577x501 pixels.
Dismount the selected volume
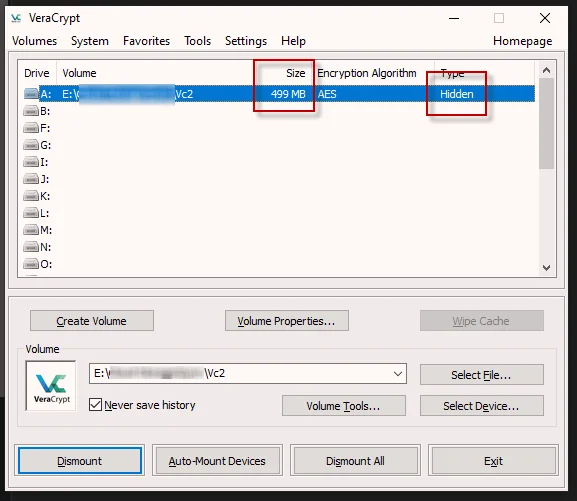pos(79,461)
